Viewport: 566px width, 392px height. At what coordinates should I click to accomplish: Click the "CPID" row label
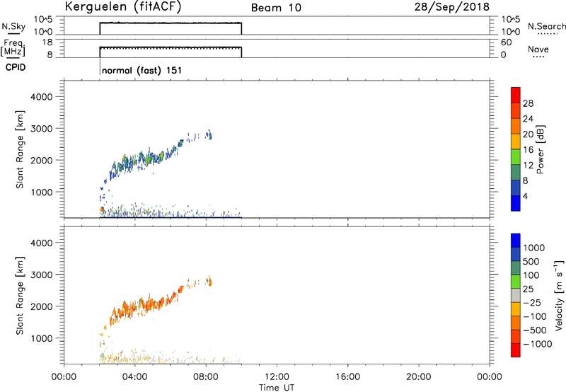16,67
